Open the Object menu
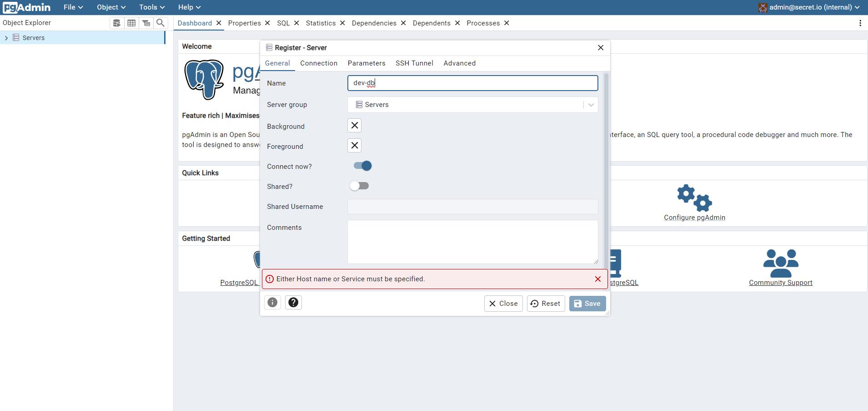Screen dimensions: 868x411 point(111,7)
